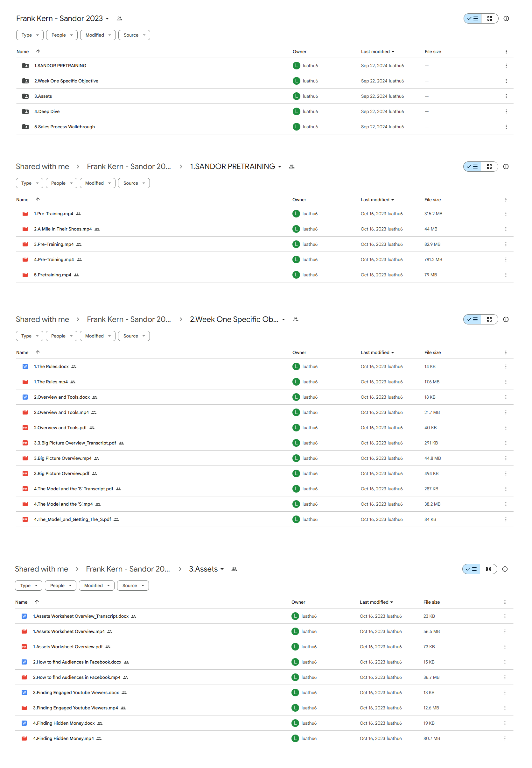Click shared-people icon beside Frank Kern - Sandor 2023 title
Image resolution: width=532 pixels, height=768 pixels.
[119, 19]
